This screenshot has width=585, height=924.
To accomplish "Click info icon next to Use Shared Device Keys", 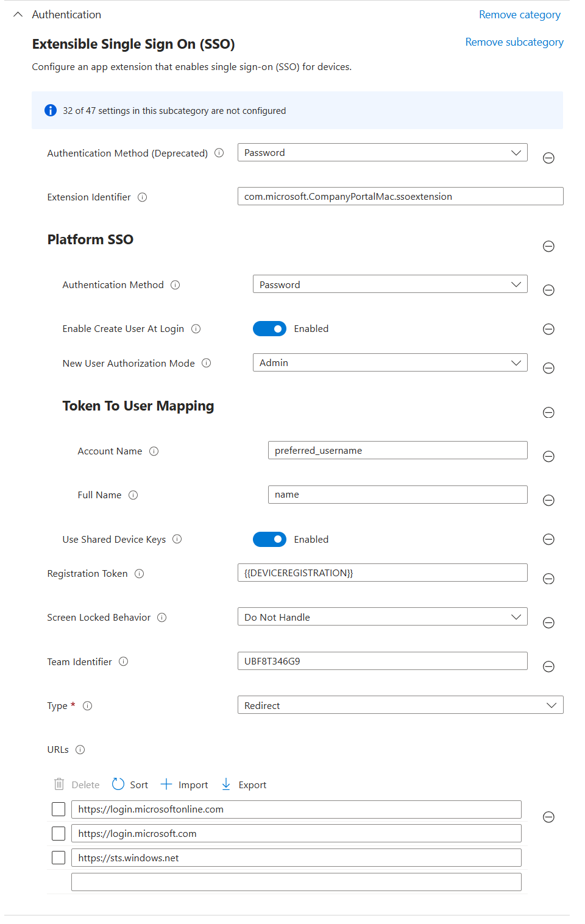I will point(177,539).
